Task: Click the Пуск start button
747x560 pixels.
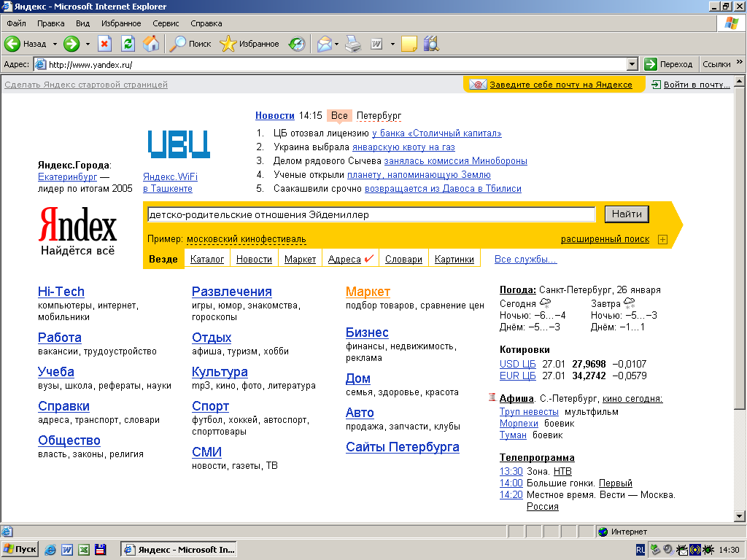Action: [x=20, y=550]
